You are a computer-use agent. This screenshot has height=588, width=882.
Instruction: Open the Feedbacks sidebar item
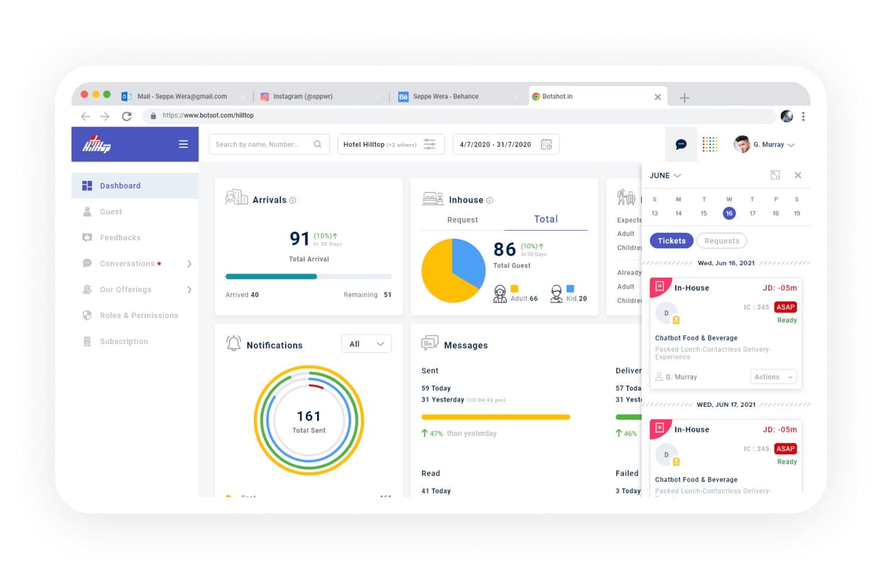tap(135, 238)
